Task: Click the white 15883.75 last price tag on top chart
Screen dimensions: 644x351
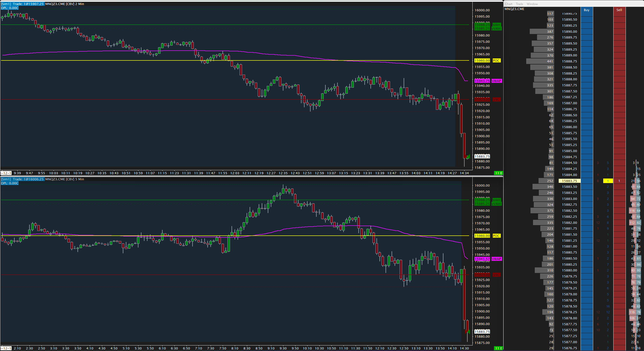Action: (x=482, y=156)
